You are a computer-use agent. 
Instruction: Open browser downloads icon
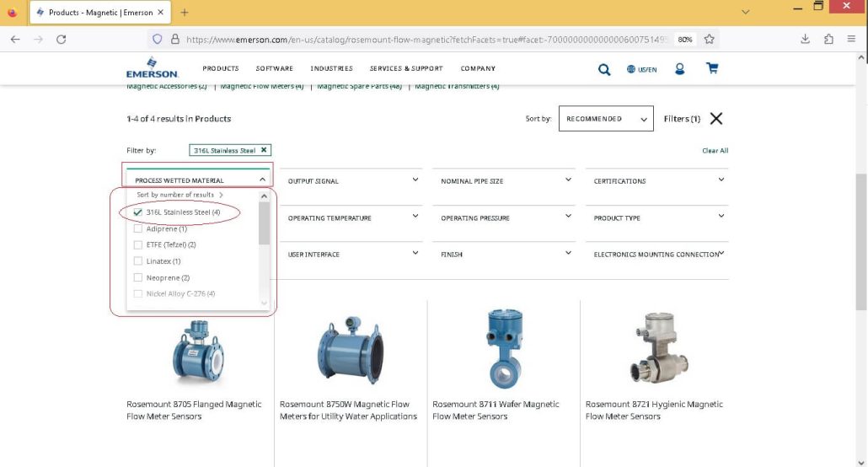point(805,39)
